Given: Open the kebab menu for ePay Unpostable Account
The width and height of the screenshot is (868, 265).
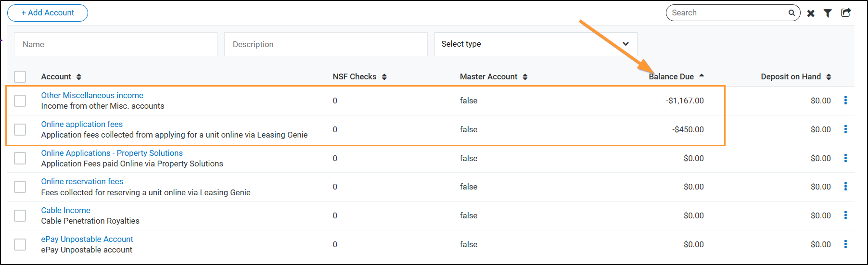Looking at the screenshot, I should coord(845,244).
